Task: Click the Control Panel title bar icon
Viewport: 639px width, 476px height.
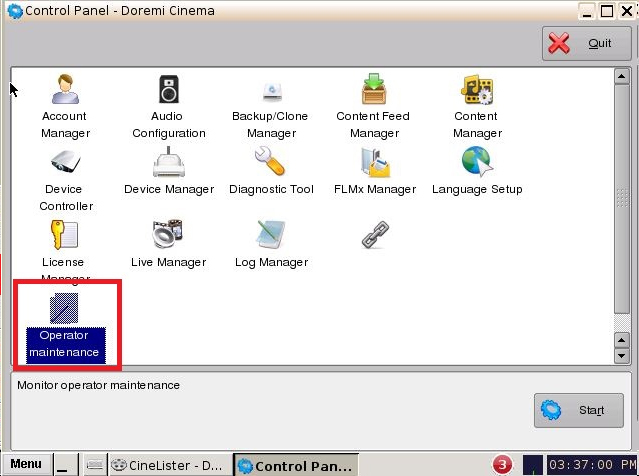Action: pyautogui.click(x=15, y=11)
